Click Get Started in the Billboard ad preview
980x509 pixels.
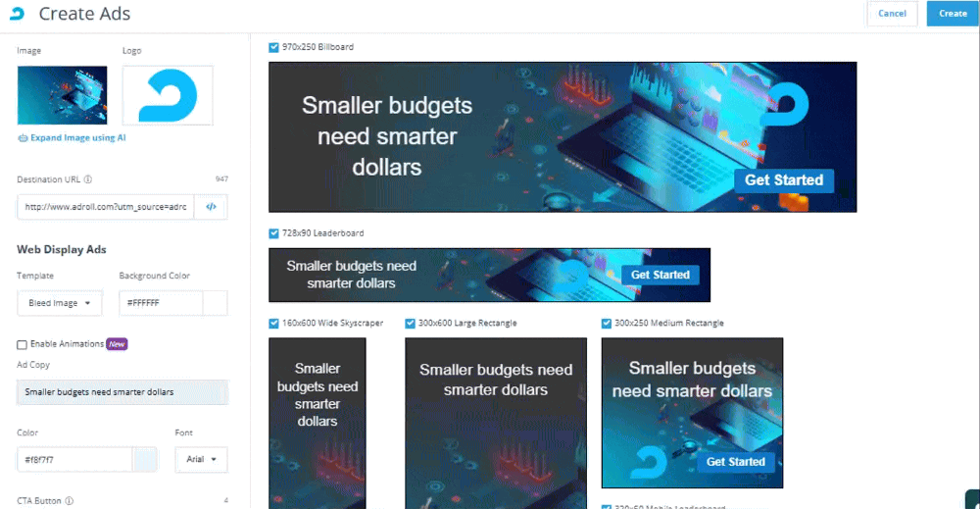coord(784,180)
